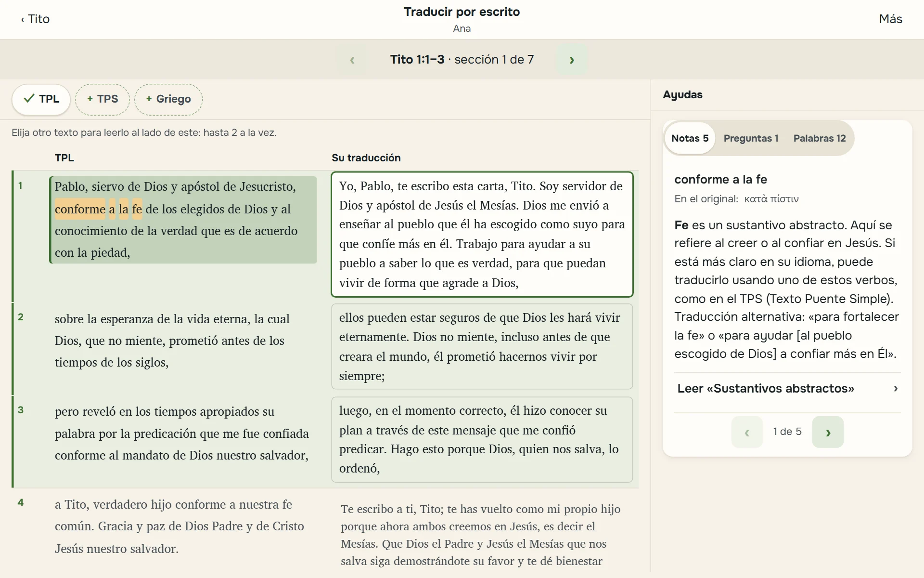Go to next section arrow

(x=572, y=60)
